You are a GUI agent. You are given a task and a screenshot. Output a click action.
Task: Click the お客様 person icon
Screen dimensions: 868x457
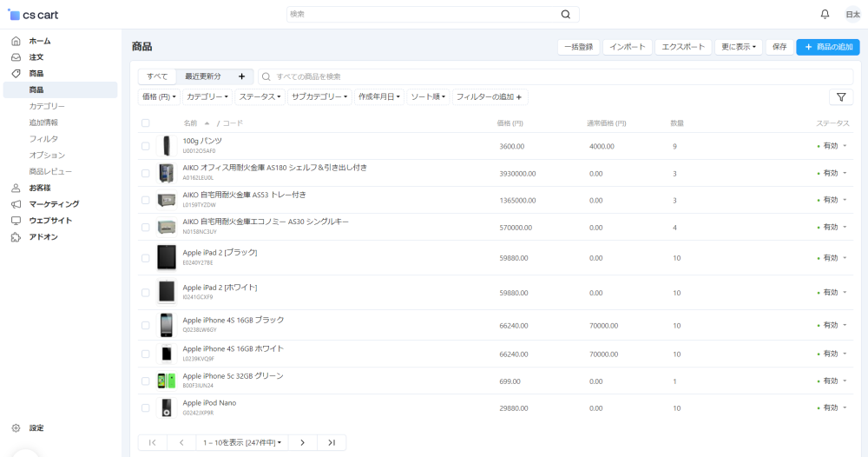16,188
